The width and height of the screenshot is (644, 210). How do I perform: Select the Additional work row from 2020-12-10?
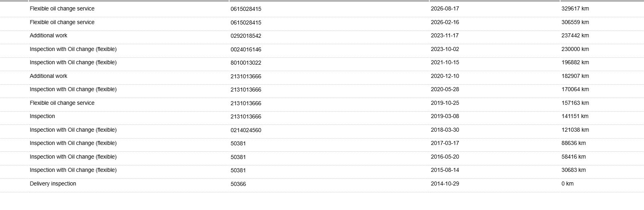pyautogui.click(x=322, y=76)
